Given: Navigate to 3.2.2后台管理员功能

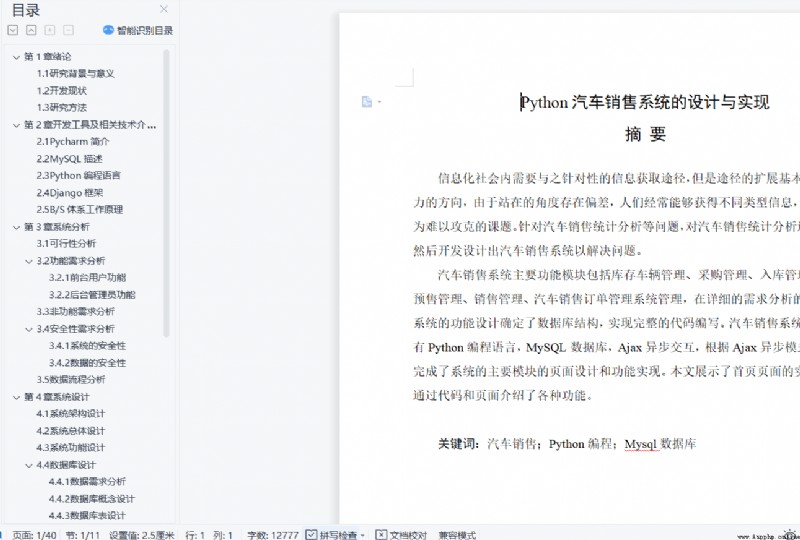Looking at the screenshot, I should [x=92, y=295].
